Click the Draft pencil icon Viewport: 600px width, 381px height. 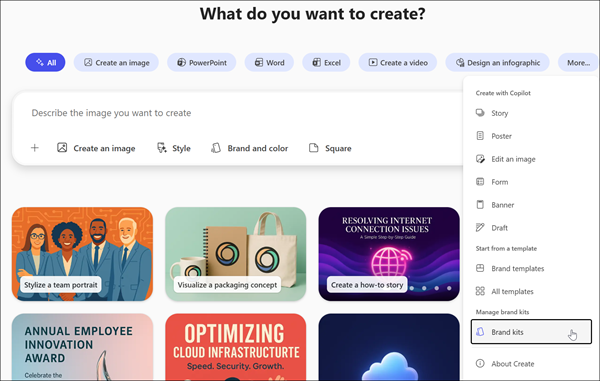coord(480,227)
